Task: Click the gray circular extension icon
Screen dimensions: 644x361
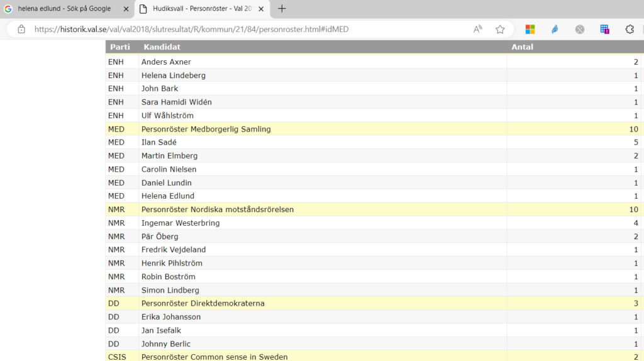Action: tap(579, 29)
